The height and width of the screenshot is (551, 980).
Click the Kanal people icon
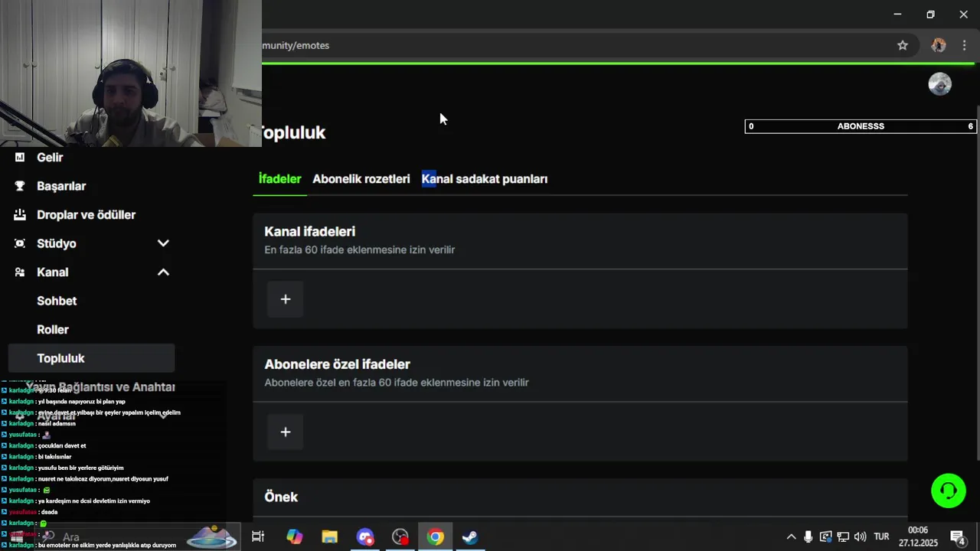click(x=20, y=272)
